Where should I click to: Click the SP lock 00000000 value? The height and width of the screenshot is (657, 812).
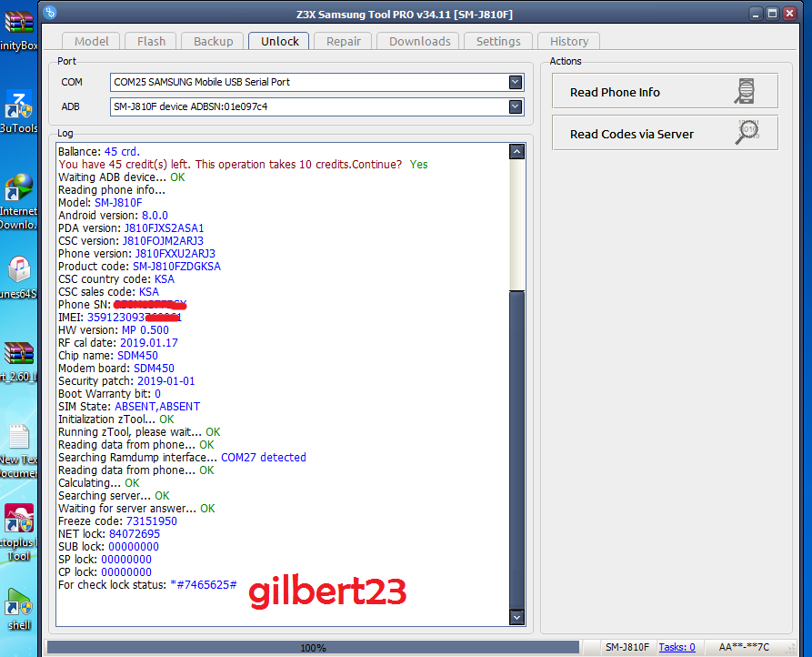pos(126,560)
